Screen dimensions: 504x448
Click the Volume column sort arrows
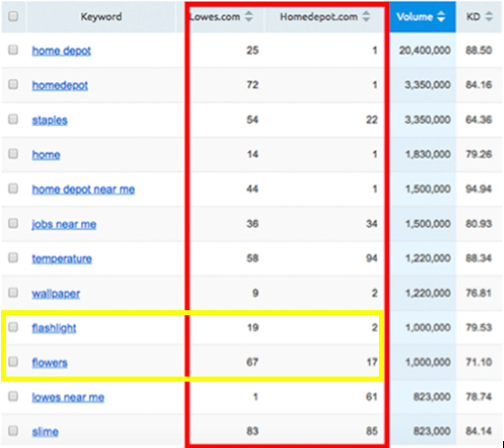(441, 16)
